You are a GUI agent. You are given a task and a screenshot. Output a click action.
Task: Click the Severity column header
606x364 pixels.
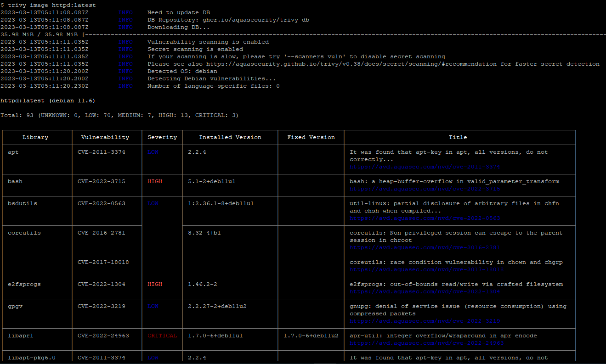click(162, 137)
